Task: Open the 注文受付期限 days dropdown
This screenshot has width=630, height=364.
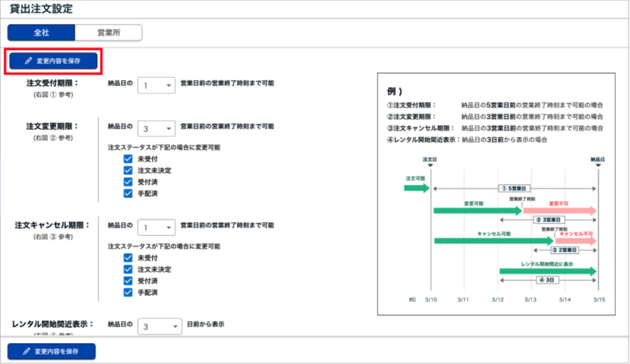Action: (156, 85)
